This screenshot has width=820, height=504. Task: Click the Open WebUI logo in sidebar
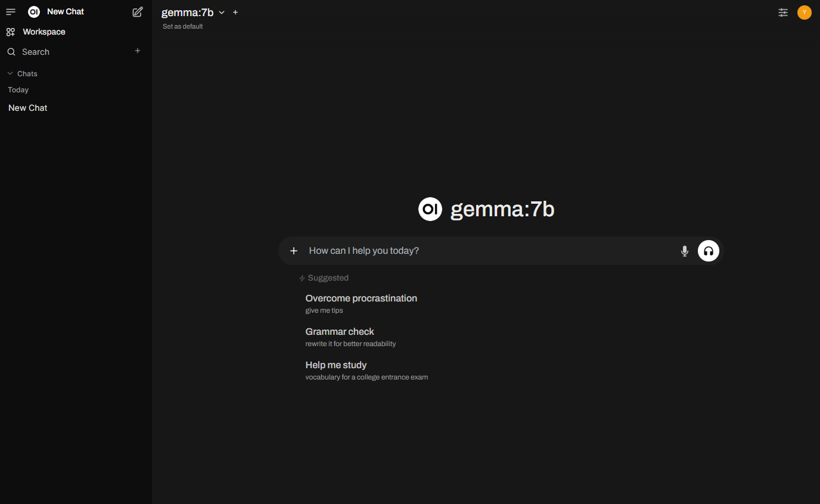tap(34, 12)
